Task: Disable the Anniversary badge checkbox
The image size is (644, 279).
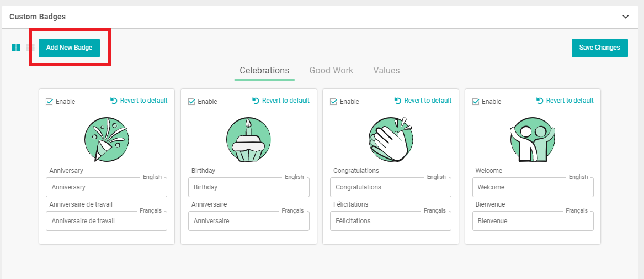Action: pos(50,102)
